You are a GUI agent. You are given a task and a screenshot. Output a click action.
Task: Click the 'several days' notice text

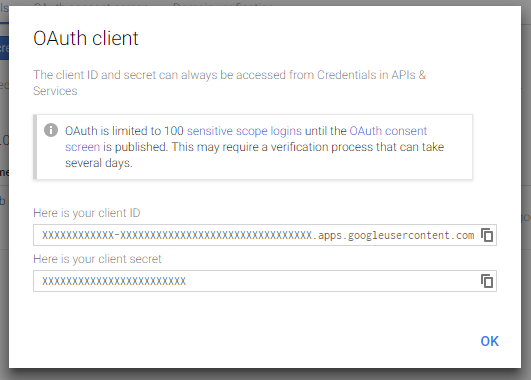98,163
